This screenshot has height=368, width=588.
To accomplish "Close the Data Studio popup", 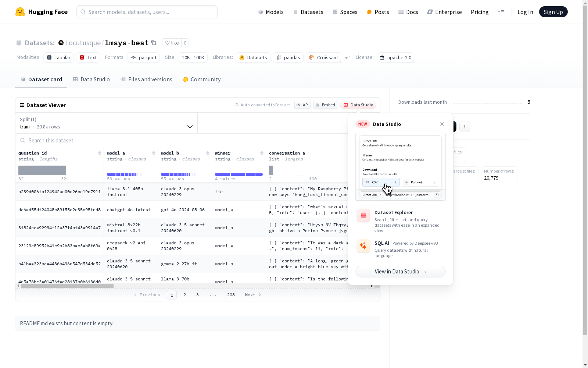I will (442, 124).
